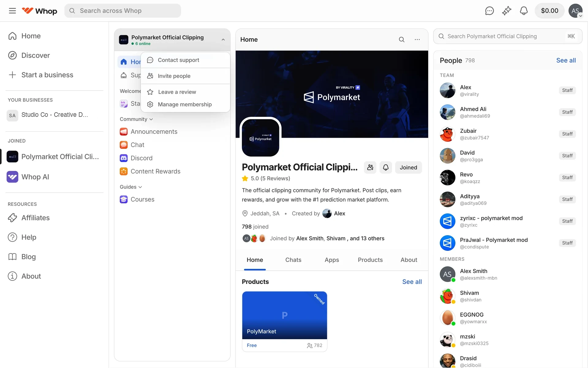Open team member Alex @virality

(x=508, y=90)
